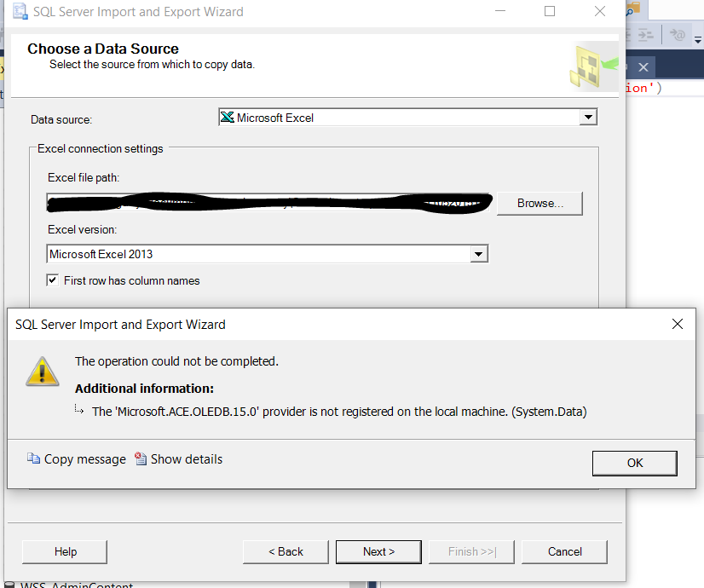Copy the error message
The height and width of the screenshot is (588, 704).
[x=77, y=459]
